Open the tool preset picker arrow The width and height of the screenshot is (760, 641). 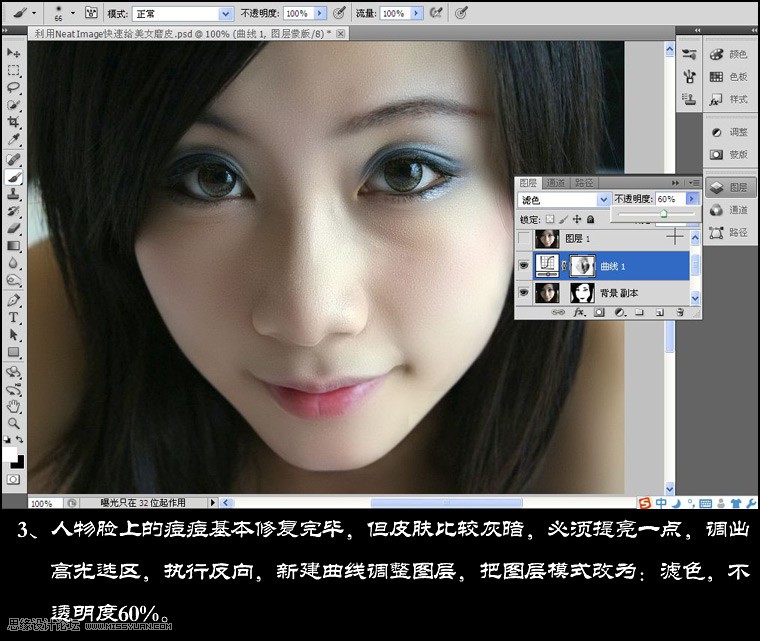click(x=34, y=13)
